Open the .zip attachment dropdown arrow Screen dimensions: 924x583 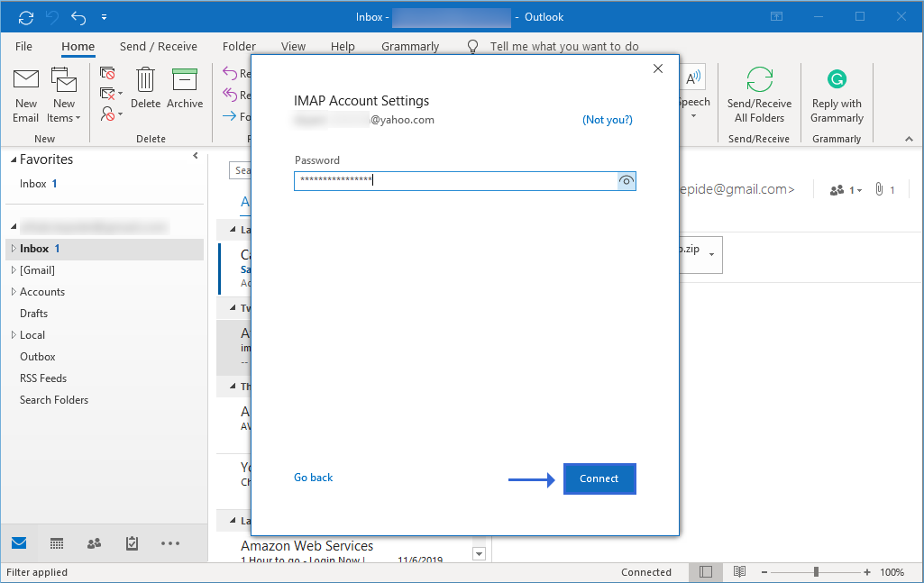click(712, 254)
